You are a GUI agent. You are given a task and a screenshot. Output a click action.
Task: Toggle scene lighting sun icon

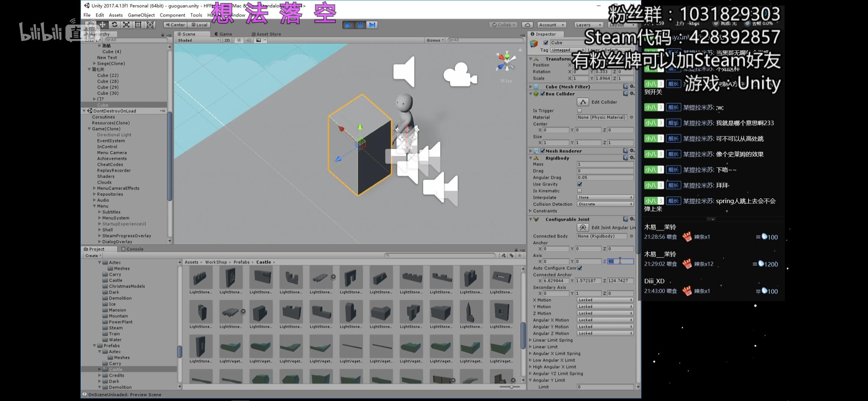tap(239, 40)
